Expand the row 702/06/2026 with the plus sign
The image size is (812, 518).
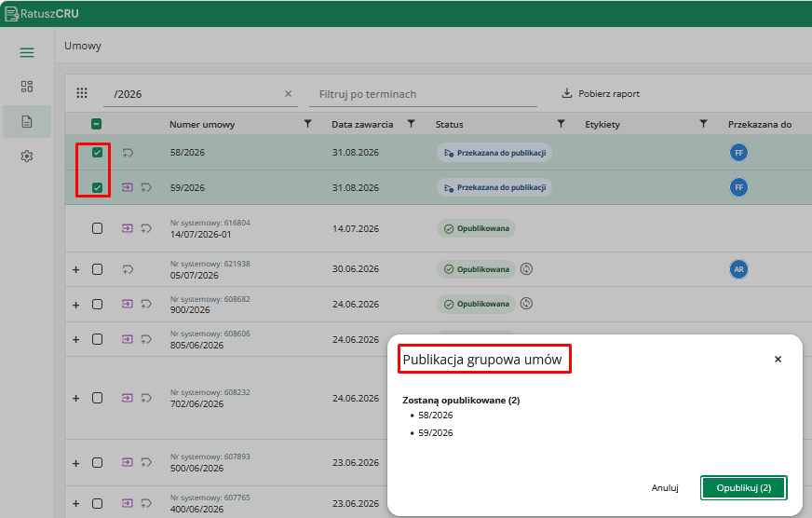[x=76, y=399]
